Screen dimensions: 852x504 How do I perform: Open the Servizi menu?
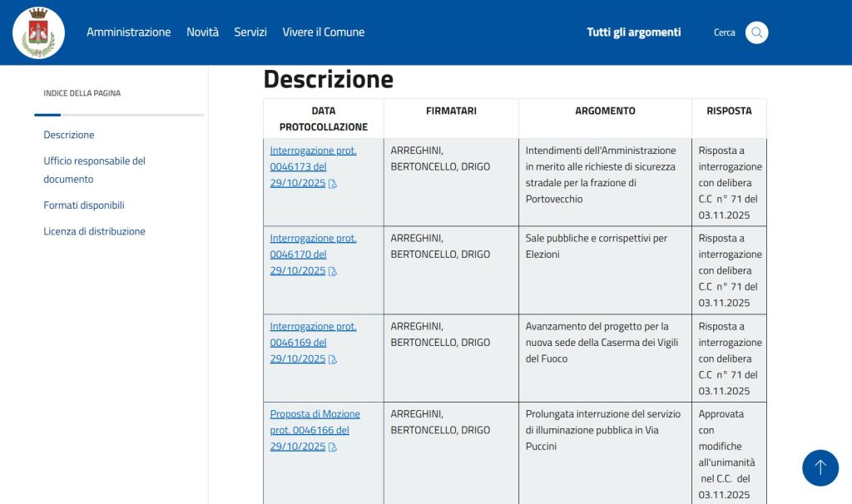click(250, 32)
